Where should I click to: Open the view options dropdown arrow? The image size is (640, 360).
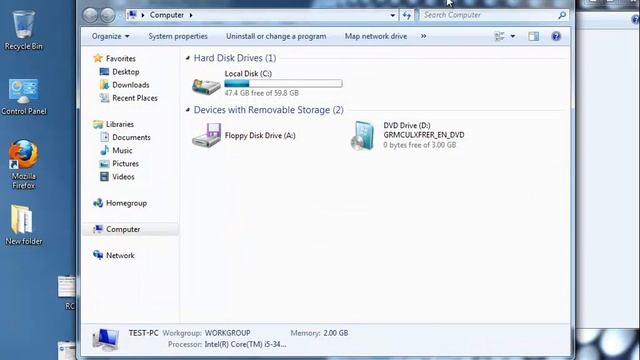(x=513, y=36)
